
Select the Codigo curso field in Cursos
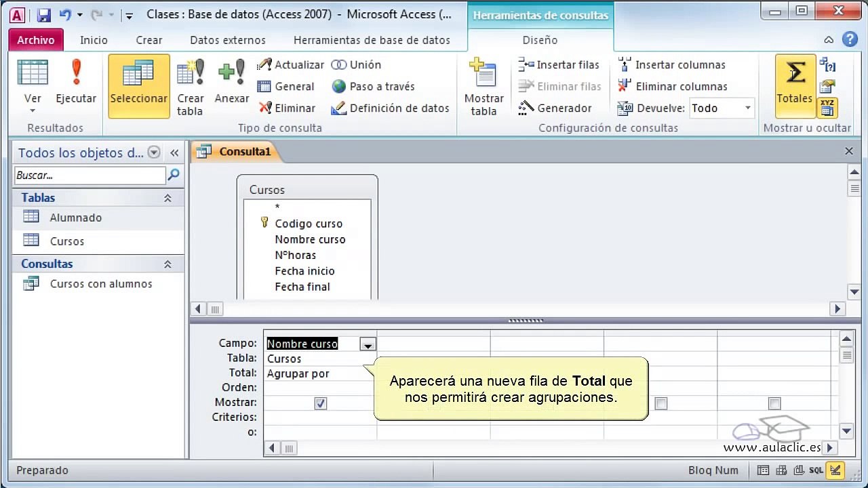click(309, 224)
